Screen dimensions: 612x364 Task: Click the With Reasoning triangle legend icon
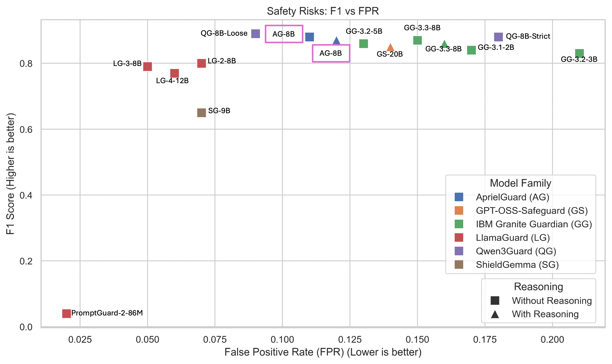click(x=495, y=314)
